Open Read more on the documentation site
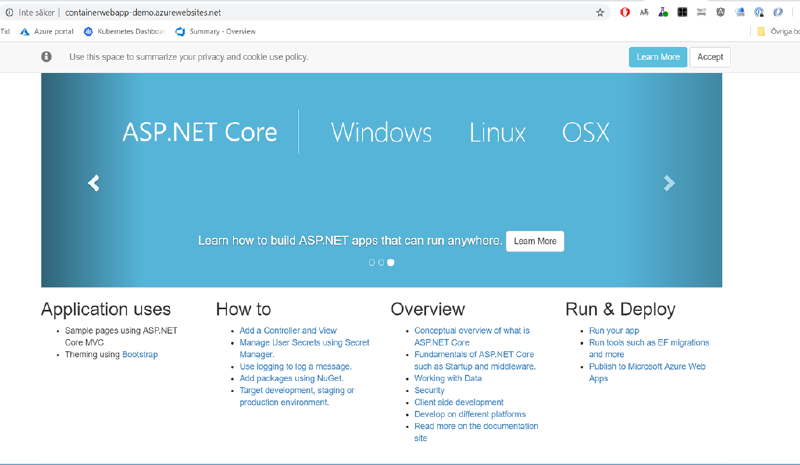800x465 pixels. coord(476,432)
